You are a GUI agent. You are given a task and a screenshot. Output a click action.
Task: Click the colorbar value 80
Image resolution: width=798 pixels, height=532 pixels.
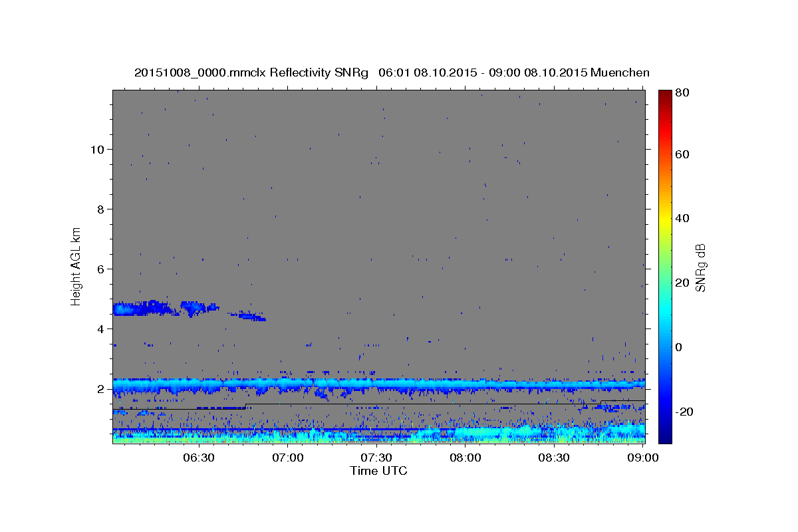(x=682, y=93)
